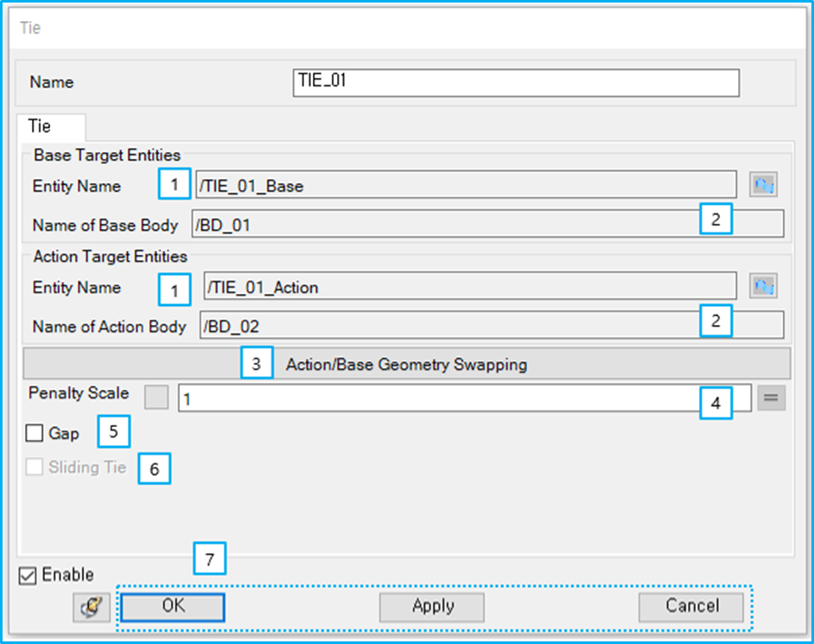Image resolution: width=814 pixels, height=644 pixels.
Task: Click the Apply button
Action: pos(431,607)
